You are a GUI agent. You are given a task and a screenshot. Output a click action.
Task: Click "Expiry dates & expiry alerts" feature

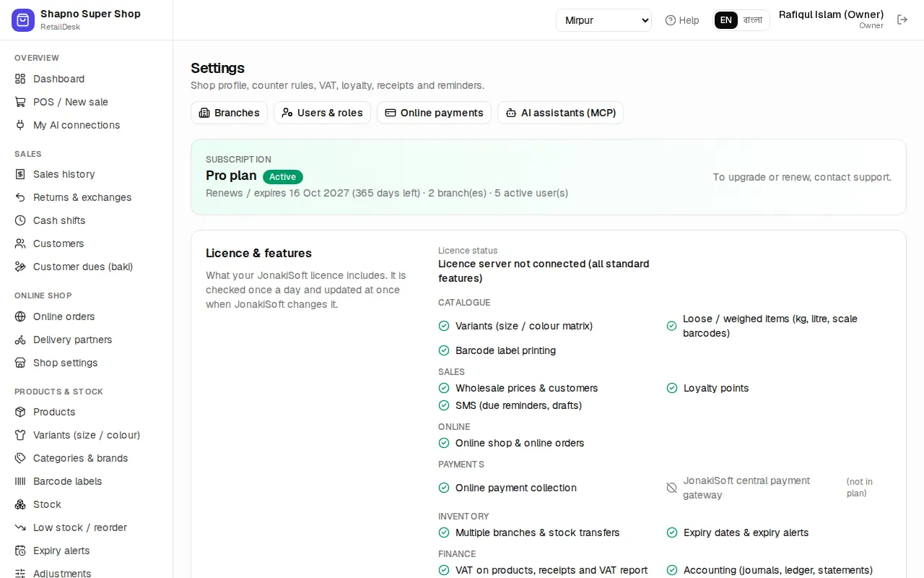coord(746,532)
